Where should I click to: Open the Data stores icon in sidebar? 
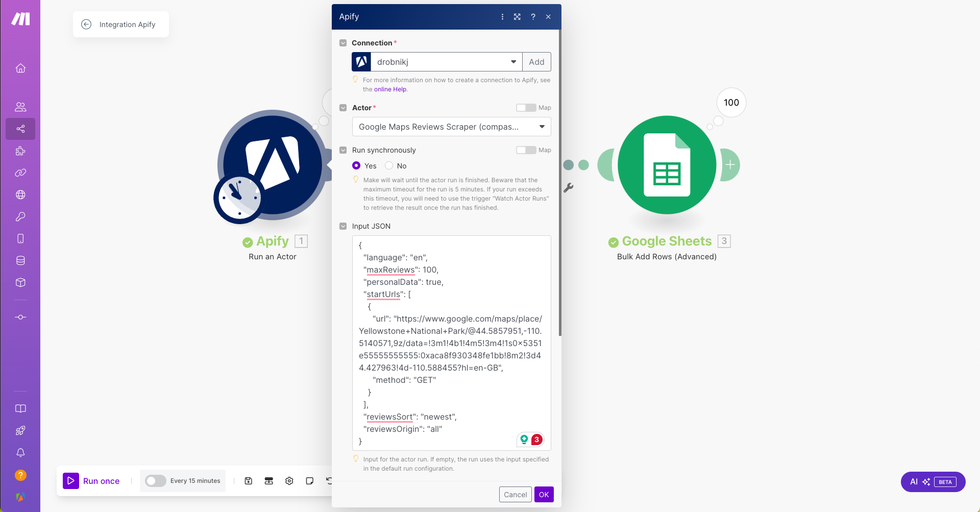pyautogui.click(x=20, y=260)
